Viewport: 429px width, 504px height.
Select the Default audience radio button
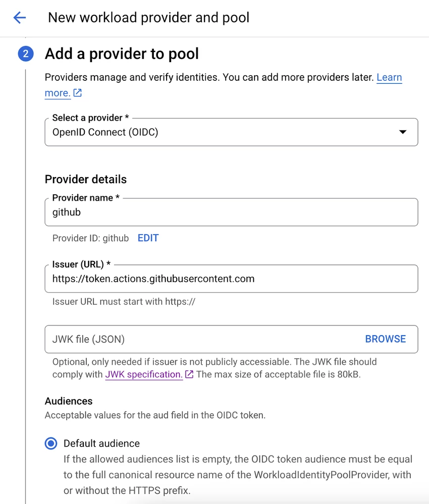click(50, 443)
